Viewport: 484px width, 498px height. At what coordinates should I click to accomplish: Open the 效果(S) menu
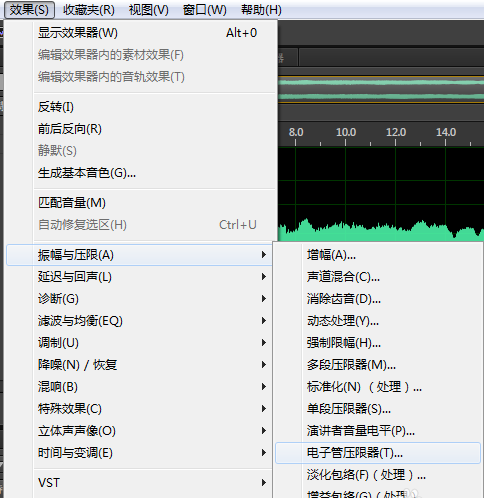tap(29, 10)
